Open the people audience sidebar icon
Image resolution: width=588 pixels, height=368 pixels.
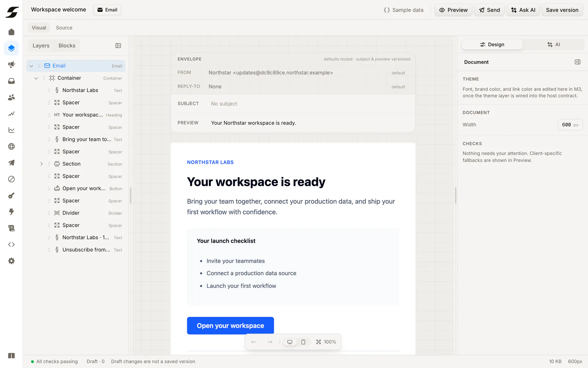tap(11, 98)
